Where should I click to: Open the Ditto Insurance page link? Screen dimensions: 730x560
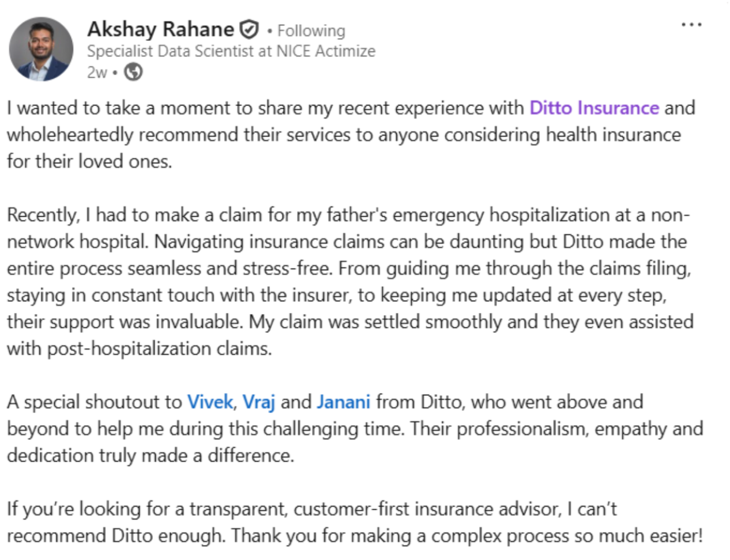[x=595, y=108]
